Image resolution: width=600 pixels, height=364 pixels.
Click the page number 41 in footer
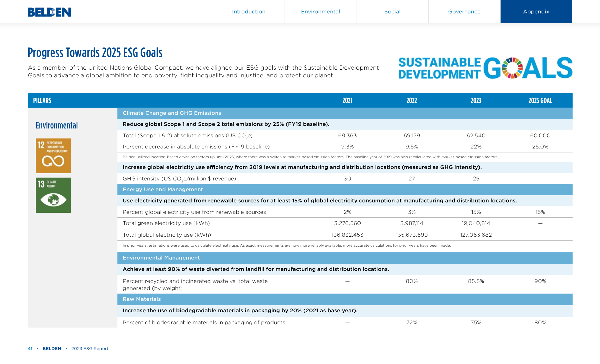(x=30, y=349)
